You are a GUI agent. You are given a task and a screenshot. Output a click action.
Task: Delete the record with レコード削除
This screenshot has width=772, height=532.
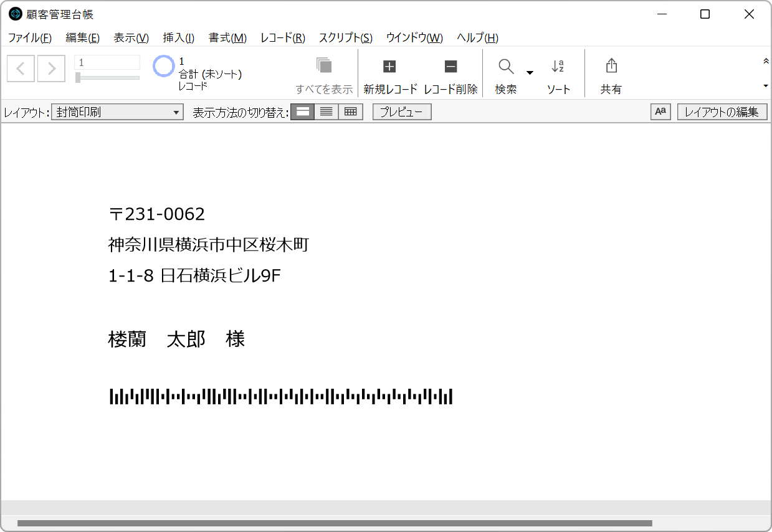point(450,72)
